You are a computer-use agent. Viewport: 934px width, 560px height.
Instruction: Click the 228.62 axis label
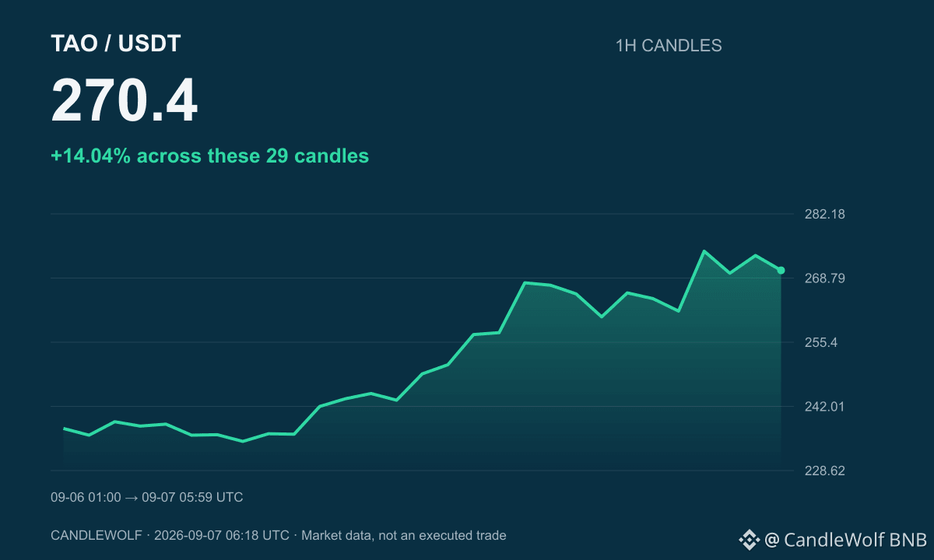824,471
